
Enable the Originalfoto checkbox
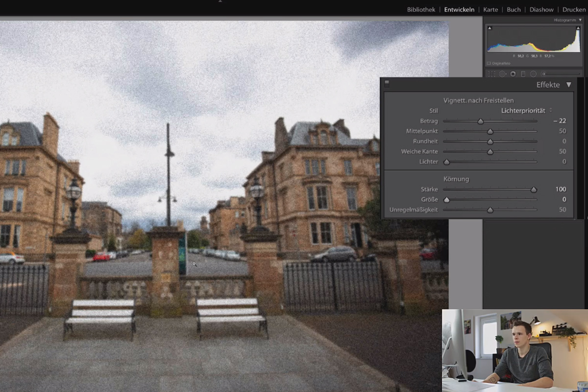click(x=489, y=63)
